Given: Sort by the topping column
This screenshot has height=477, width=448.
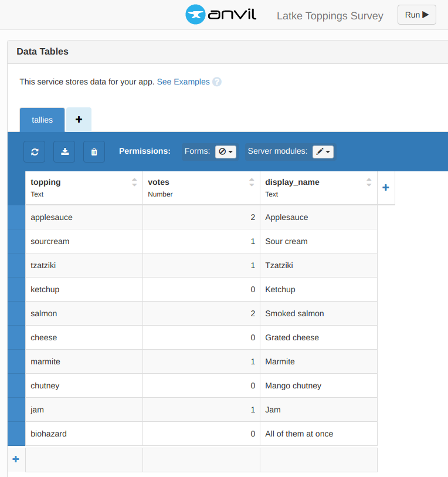Looking at the screenshot, I should [134, 182].
